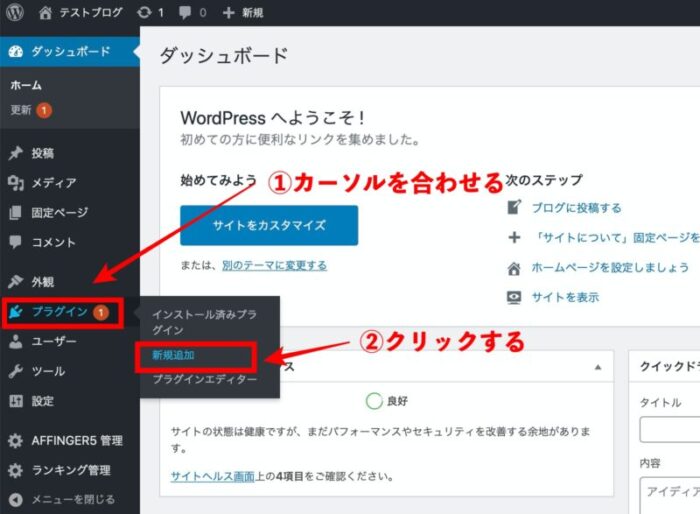Collapse the site health panel with triangle arrow
This screenshot has height=514, width=700.
coord(598,367)
